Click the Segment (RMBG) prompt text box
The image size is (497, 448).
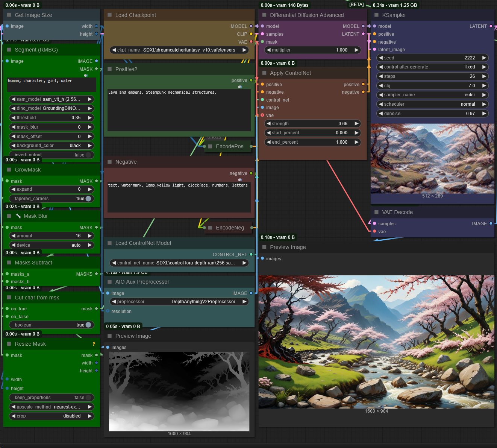click(52, 85)
